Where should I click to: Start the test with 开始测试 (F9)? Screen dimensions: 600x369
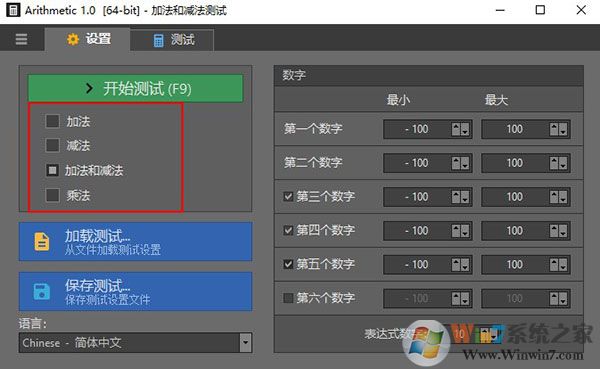coord(135,88)
